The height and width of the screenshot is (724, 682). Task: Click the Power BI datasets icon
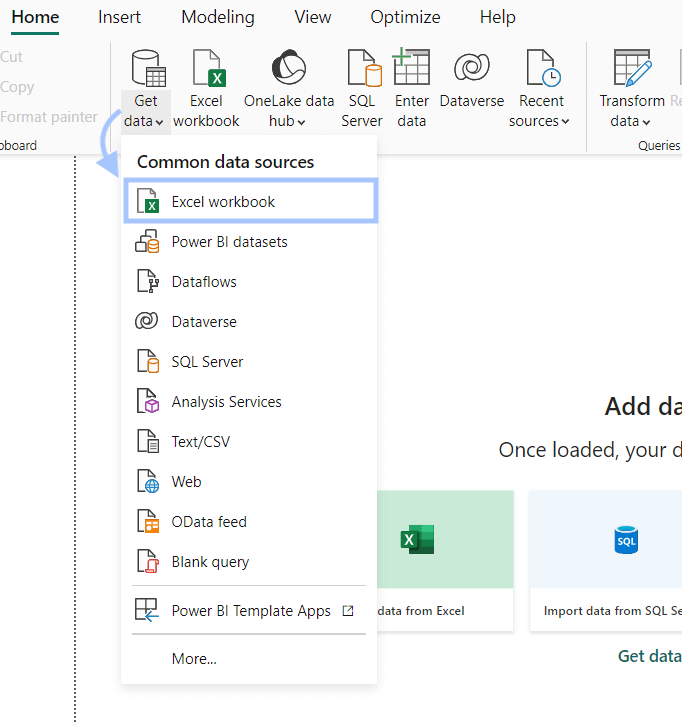click(147, 241)
